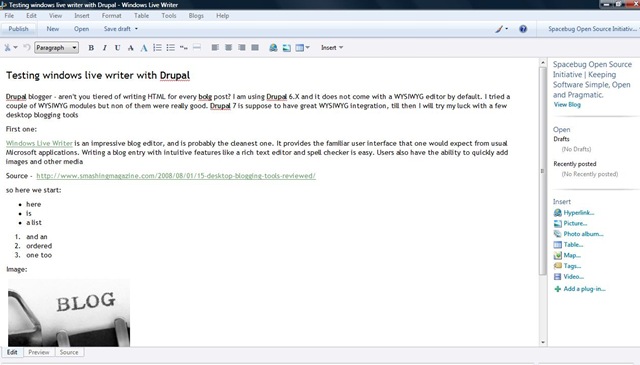Open the arrow next to Cut
640x365 pixels.
(16, 48)
